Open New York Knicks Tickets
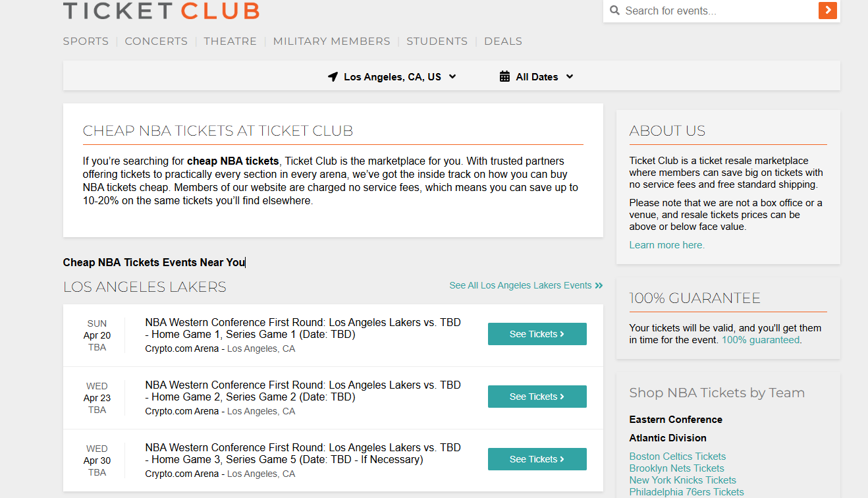The height and width of the screenshot is (498, 868). [683, 480]
